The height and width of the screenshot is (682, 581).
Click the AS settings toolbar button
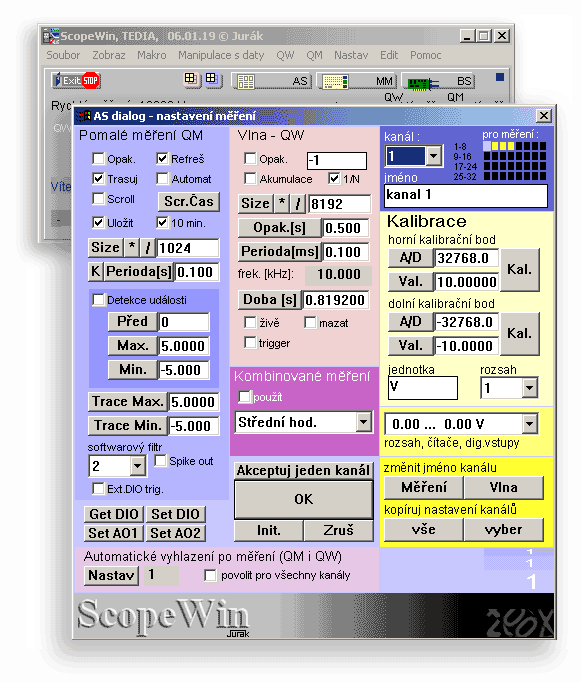coord(272,81)
